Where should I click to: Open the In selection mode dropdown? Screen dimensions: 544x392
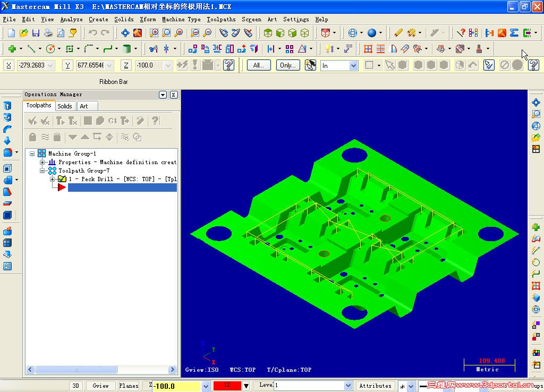(x=353, y=65)
